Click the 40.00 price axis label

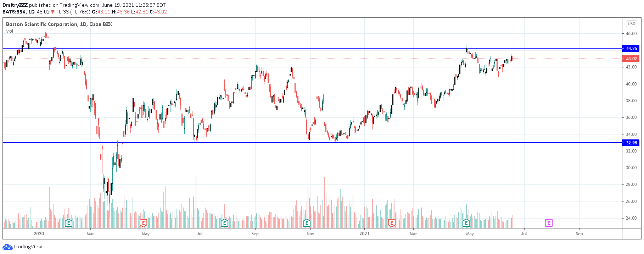click(x=631, y=84)
